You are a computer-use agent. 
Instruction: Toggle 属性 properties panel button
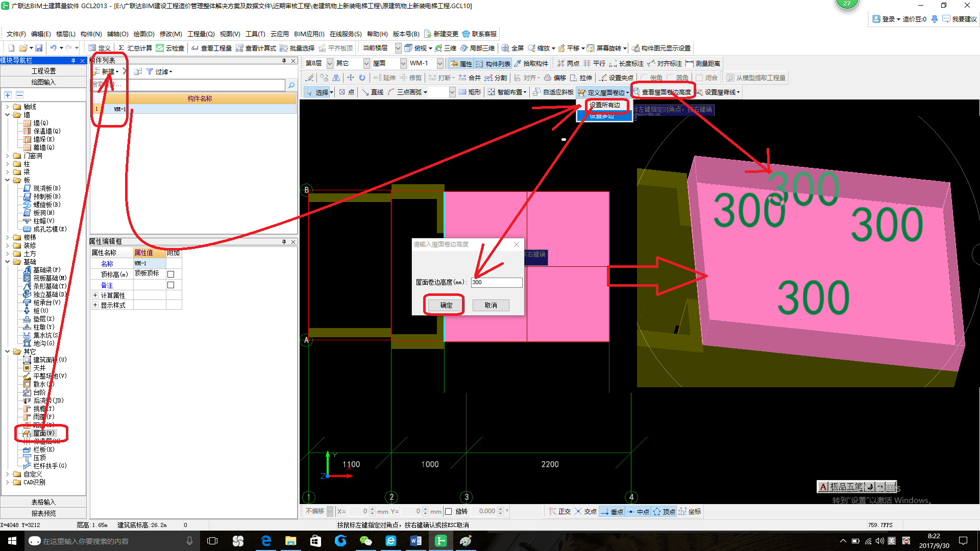tap(461, 63)
